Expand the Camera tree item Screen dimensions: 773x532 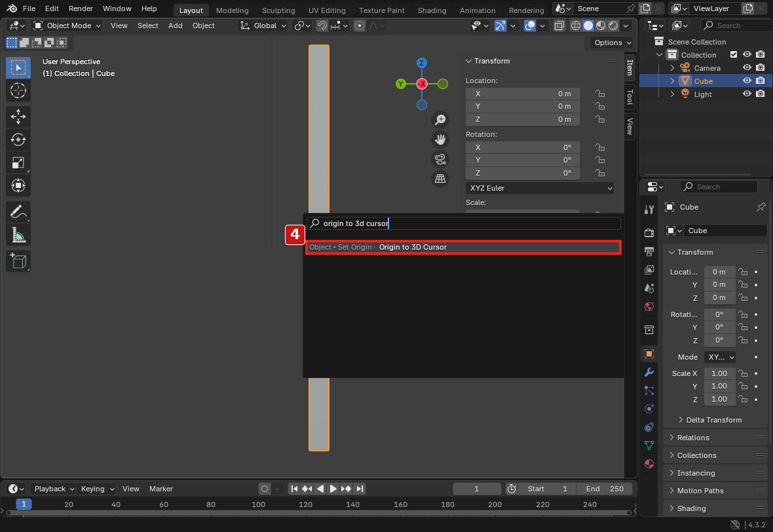pos(672,67)
